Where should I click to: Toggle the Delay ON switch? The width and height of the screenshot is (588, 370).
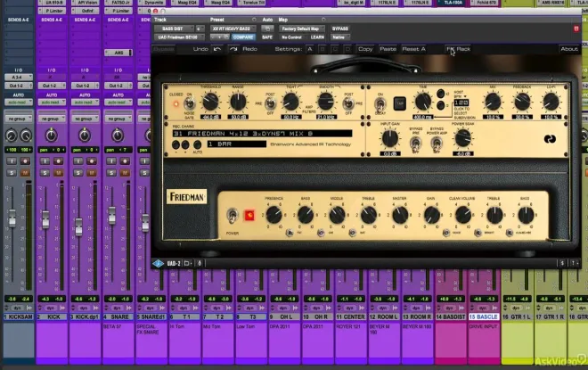pyautogui.click(x=380, y=104)
